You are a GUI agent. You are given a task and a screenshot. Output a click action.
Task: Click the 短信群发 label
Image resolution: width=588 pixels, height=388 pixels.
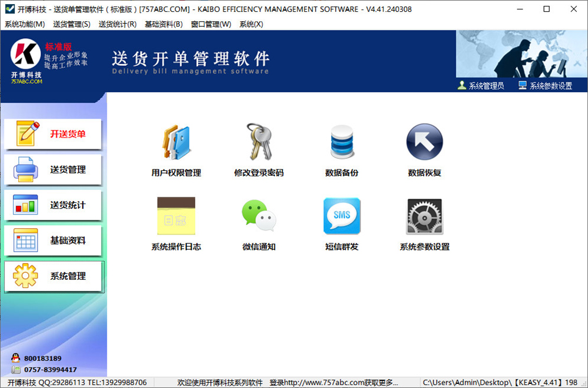coord(342,247)
